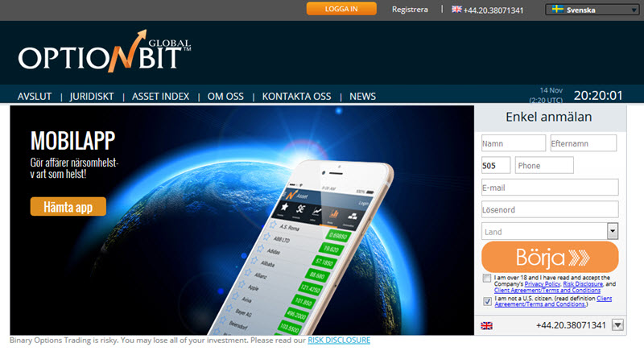Open the NEWS menu item
644x351 pixels.
[363, 97]
